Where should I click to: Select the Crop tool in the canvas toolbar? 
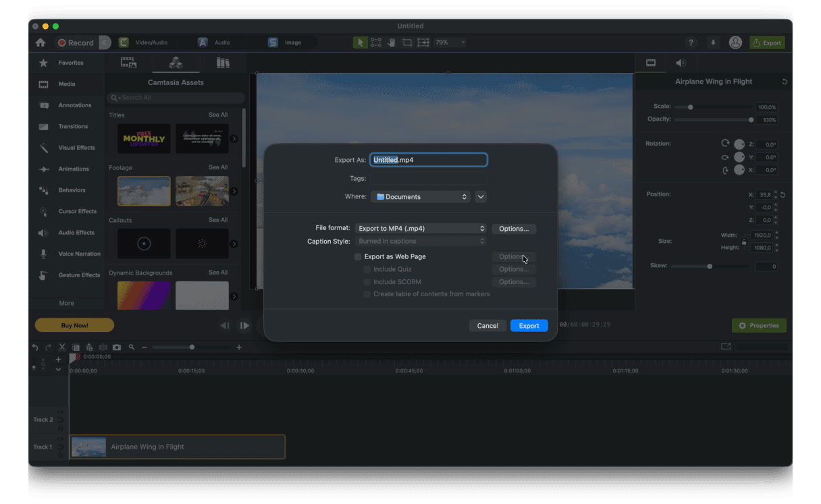pyautogui.click(x=407, y=43)
